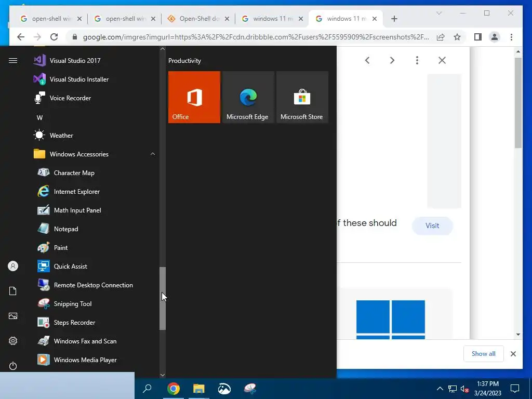Click the W letter section header
This screenshot has width=532, height=399.
39,118
